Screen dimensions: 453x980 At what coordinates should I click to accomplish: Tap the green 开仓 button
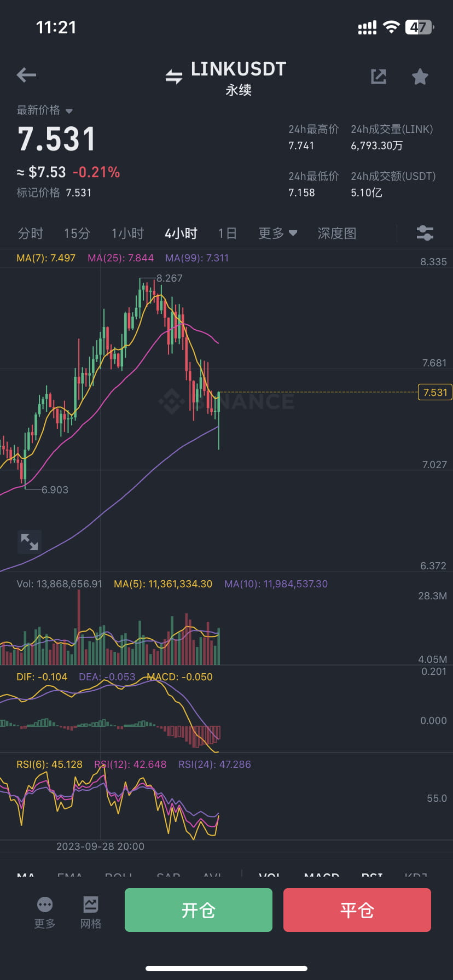tap(199, 910)
